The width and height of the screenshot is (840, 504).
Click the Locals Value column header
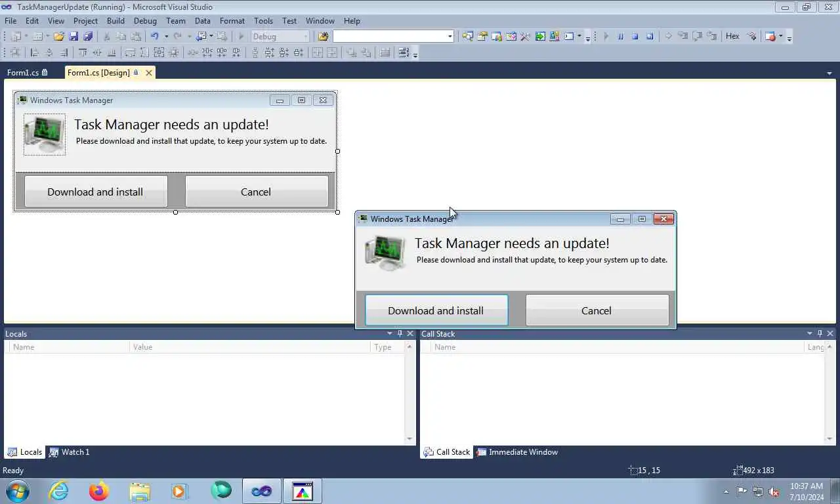(249, 347)
